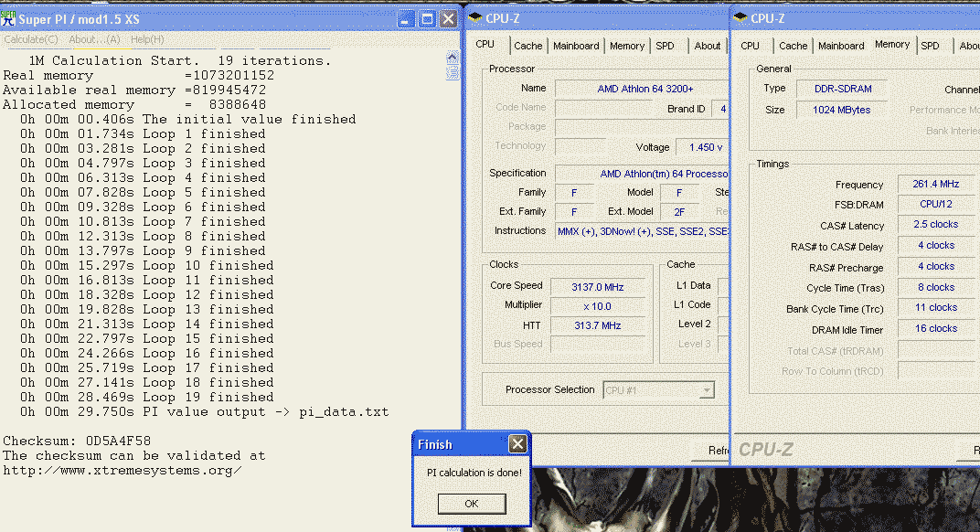Open About tab in first CPU-Z
Viewport: 980px width, 532px height.
[x=707, y=46]
